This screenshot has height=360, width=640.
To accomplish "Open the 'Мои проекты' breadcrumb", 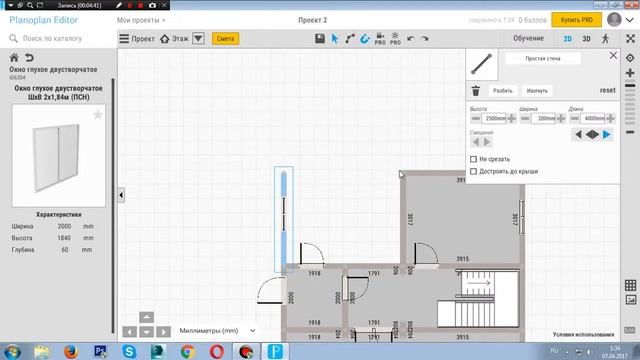I will click(141, 20).
